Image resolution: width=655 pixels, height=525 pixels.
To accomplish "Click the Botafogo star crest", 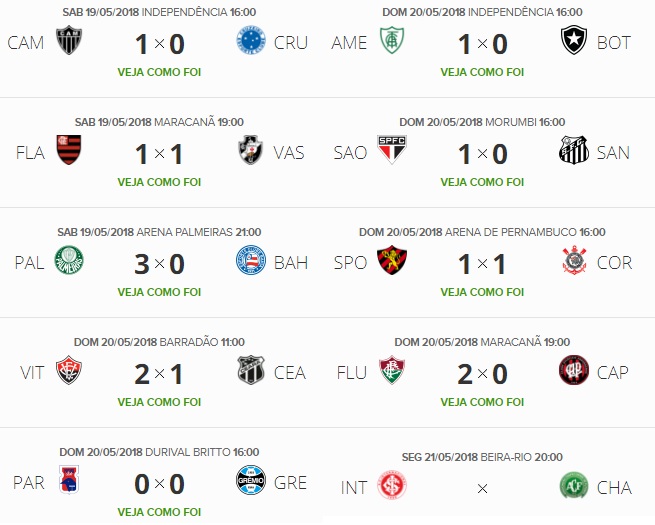I will pyautogui.click(x=574, y=40).
